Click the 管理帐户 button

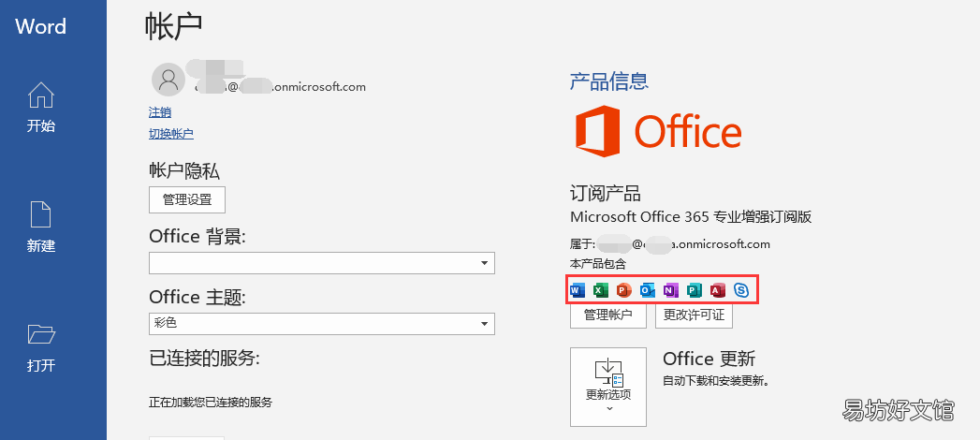click(608, 315)
